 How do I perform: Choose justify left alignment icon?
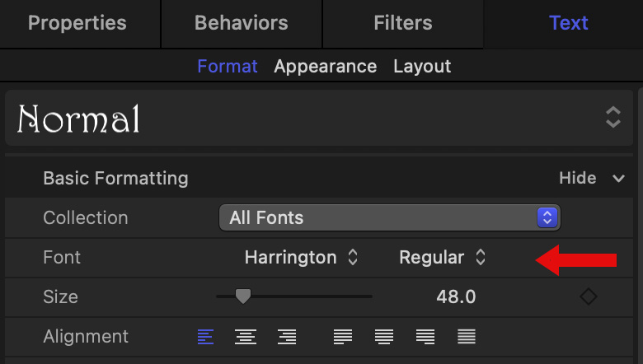343,336
